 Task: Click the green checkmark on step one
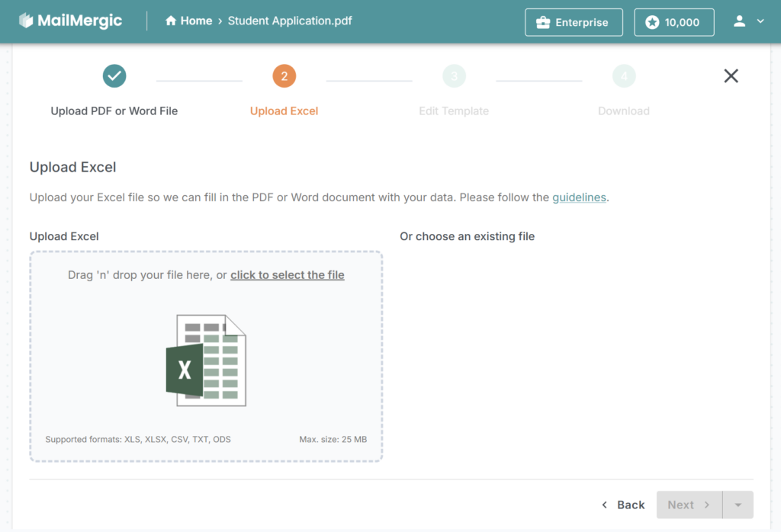click(114, 76)
